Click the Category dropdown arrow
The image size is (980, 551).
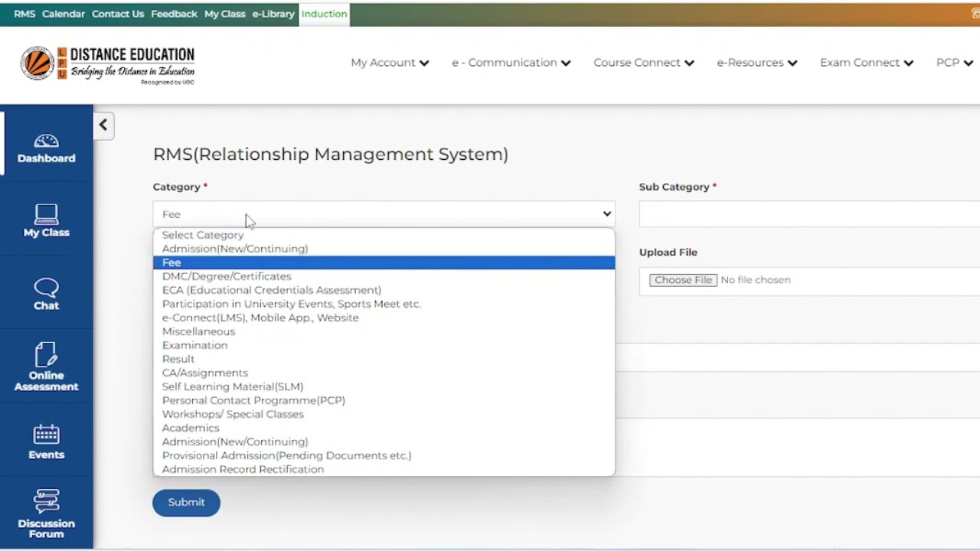[x=606, y=214]
